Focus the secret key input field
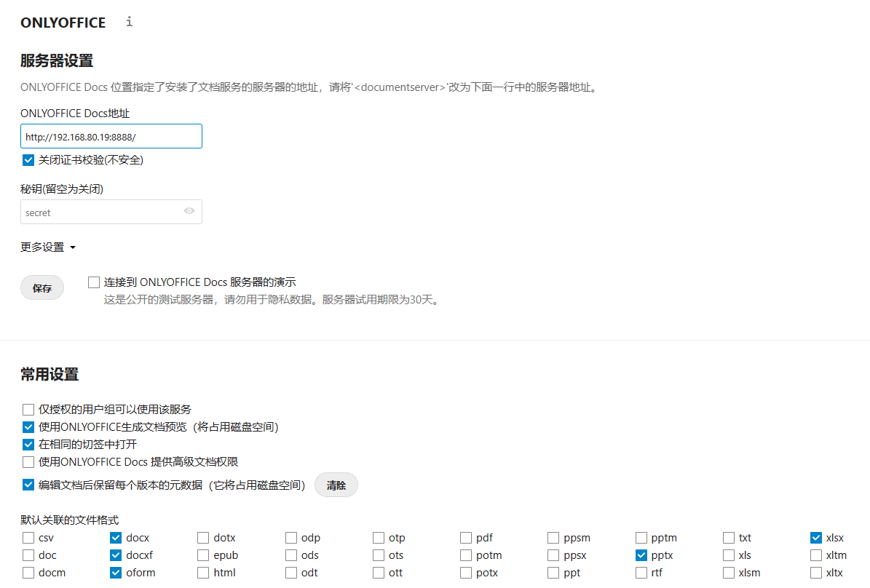The width and height of the screenshot is (870, 588). click(x=111, y=212)
